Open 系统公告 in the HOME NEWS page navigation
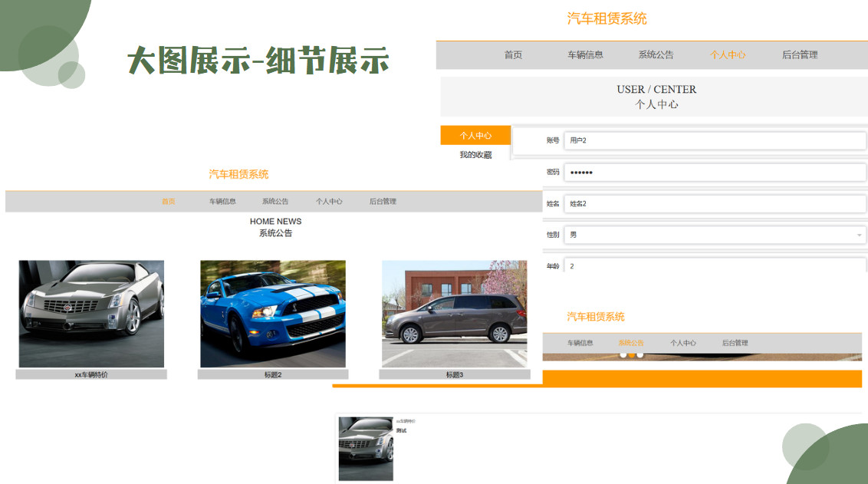 point(275,202)
